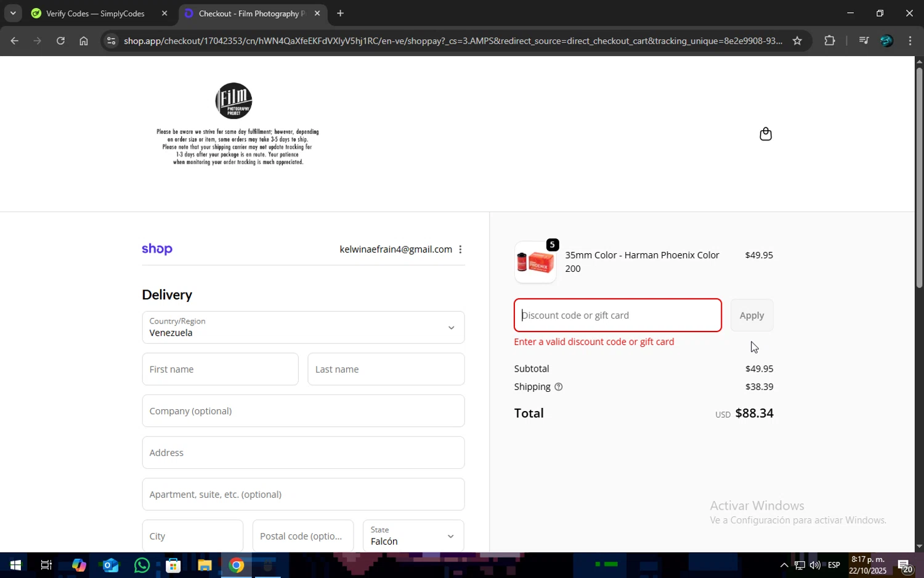Viewport: 924px width, 578px height.
Task: Focus the Discount code or gift card field
Action: [x=618, y=315]
